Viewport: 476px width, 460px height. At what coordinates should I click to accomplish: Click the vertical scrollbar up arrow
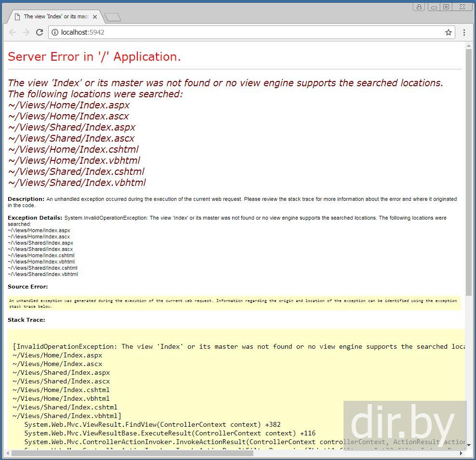(x=469, y=46)
